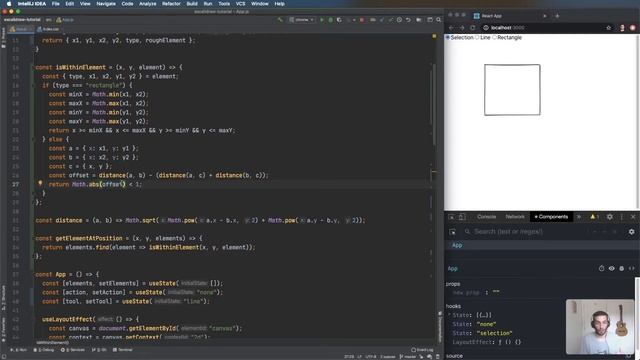Open the Refactor menu
The image size is (640, 360).
171,4
